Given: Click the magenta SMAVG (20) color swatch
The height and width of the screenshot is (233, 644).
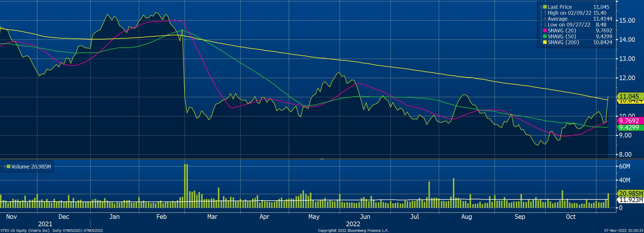Looking at the screenshot, I should pos(545,31).
